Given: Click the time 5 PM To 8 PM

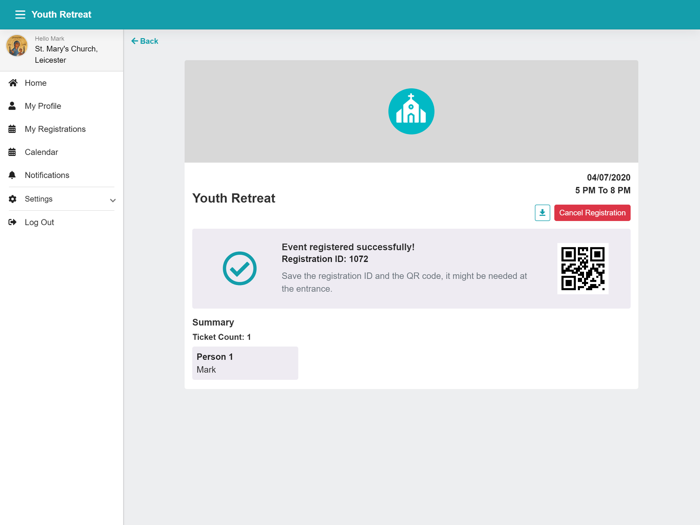Looking at the screenshot, I should point(603,190).
